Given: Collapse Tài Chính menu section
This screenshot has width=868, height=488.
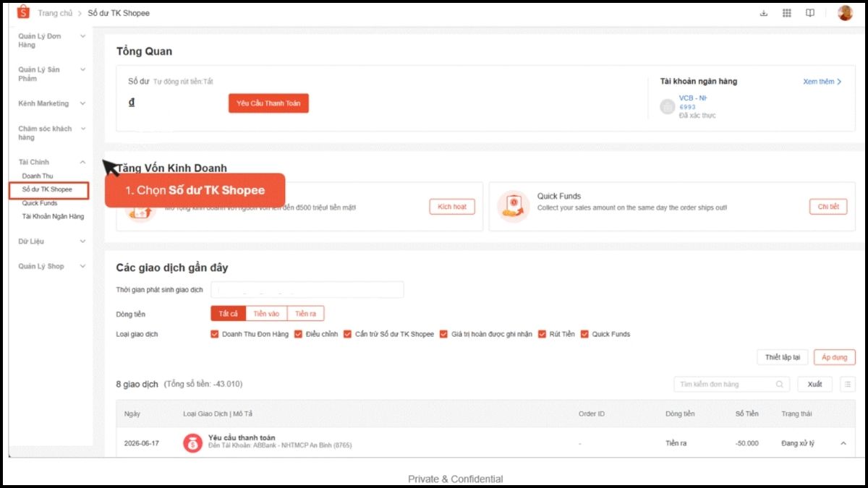Looking at the screenshot, I should coord(82,162).
